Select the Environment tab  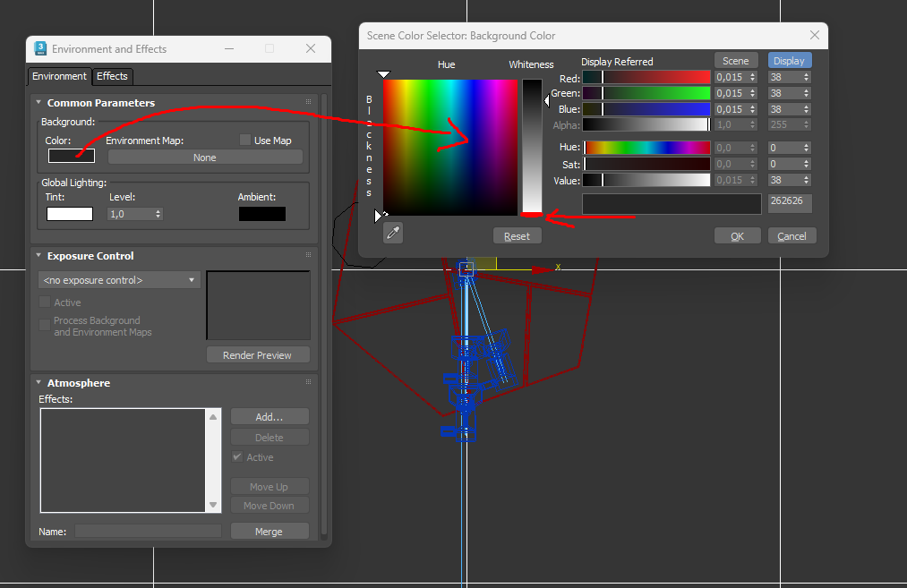point(59,76)
